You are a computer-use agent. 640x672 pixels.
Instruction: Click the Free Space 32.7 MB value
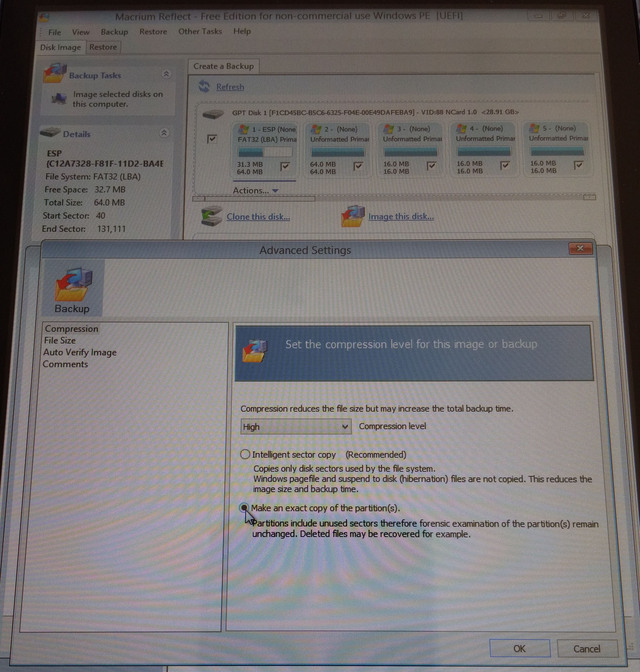click(x=110, y=189)
